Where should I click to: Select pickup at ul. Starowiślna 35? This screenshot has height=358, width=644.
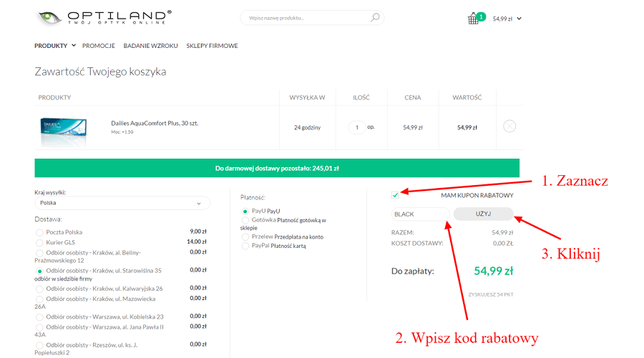(39, 271)
